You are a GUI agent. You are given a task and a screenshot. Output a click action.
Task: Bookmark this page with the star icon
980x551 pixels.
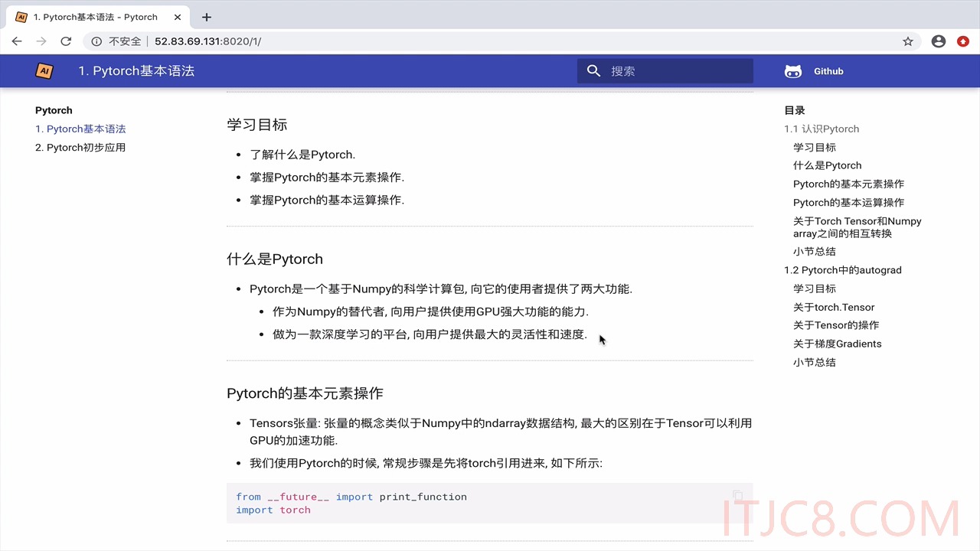click(908, 41)
